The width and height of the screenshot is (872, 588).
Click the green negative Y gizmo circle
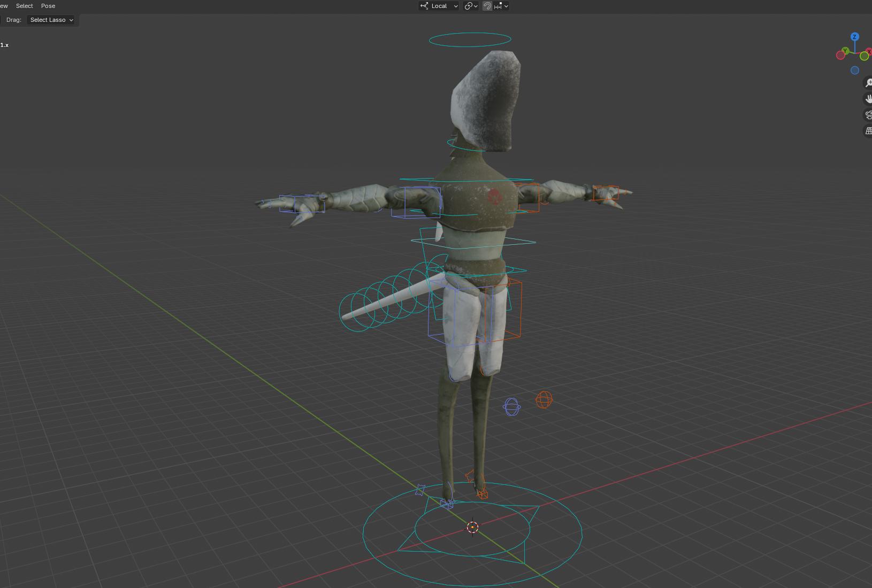(x=864, y=57)
